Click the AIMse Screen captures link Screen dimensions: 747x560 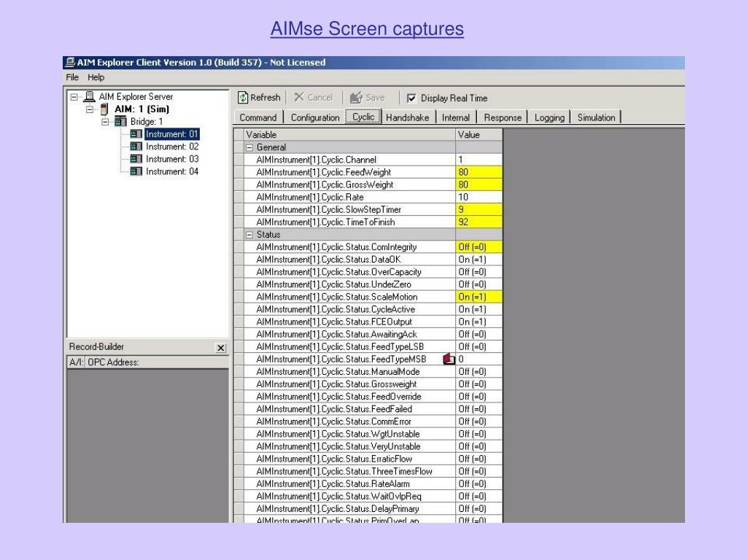click(367, 28)
